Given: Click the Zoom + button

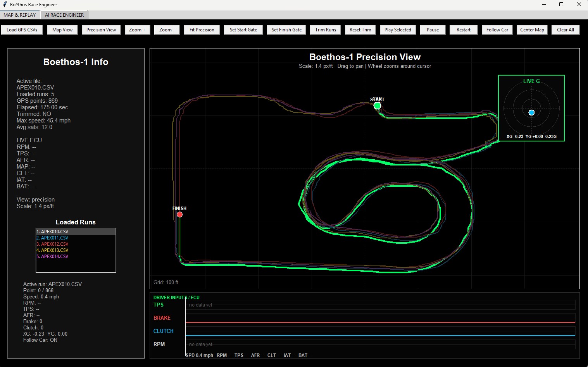Looking at the screenshot, I should (x=137, y=30).
